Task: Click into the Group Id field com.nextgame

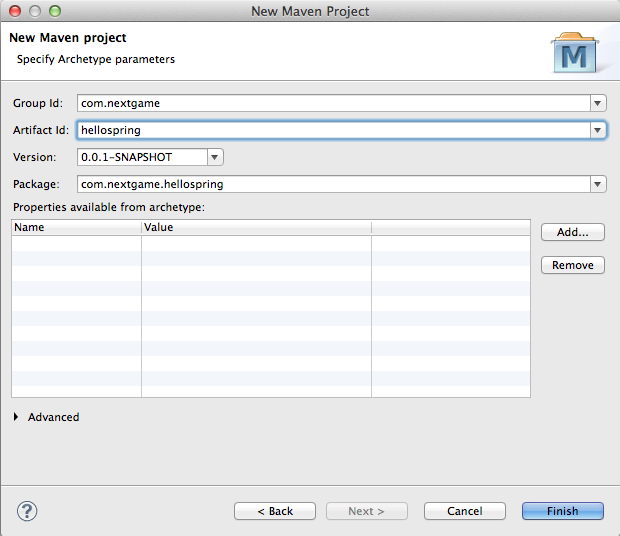Action: point(334,103)
